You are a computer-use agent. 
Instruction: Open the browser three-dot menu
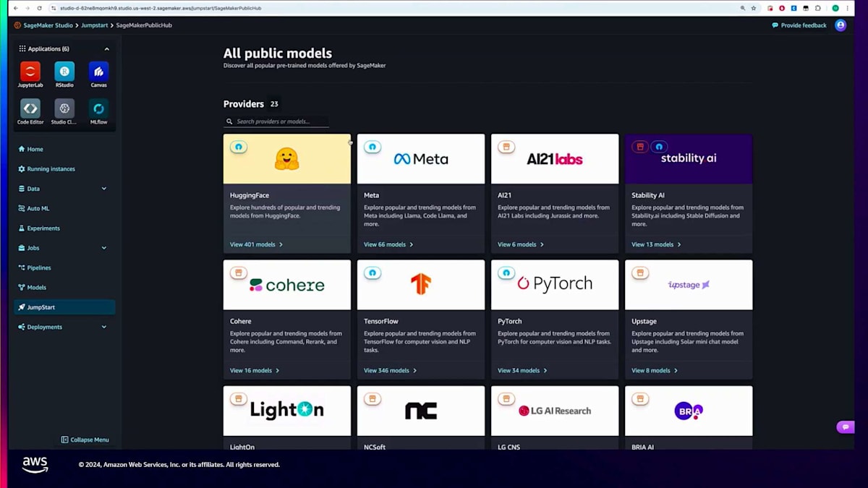click(848, 8)
